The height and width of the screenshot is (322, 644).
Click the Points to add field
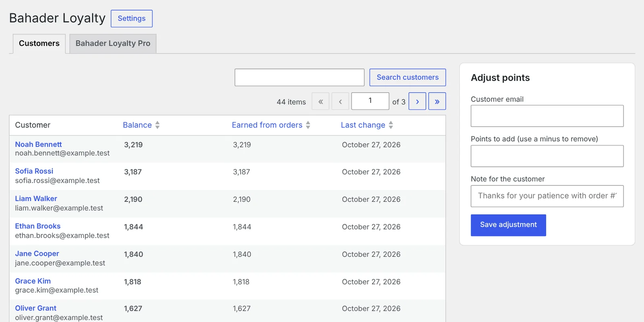pos(547,156)
